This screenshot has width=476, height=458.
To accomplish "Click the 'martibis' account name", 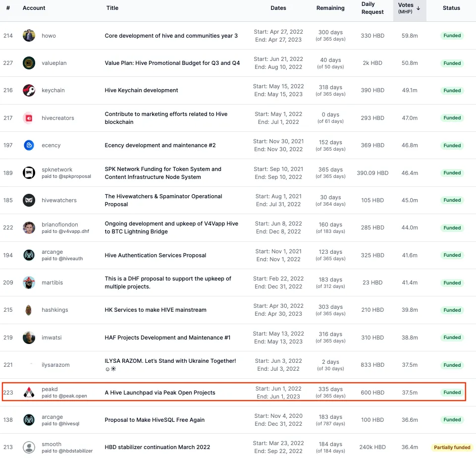I will point(52,283).
